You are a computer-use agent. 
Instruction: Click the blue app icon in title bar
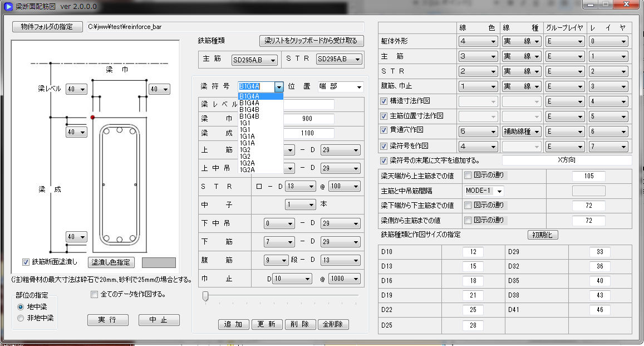click(x=8, y=6)
